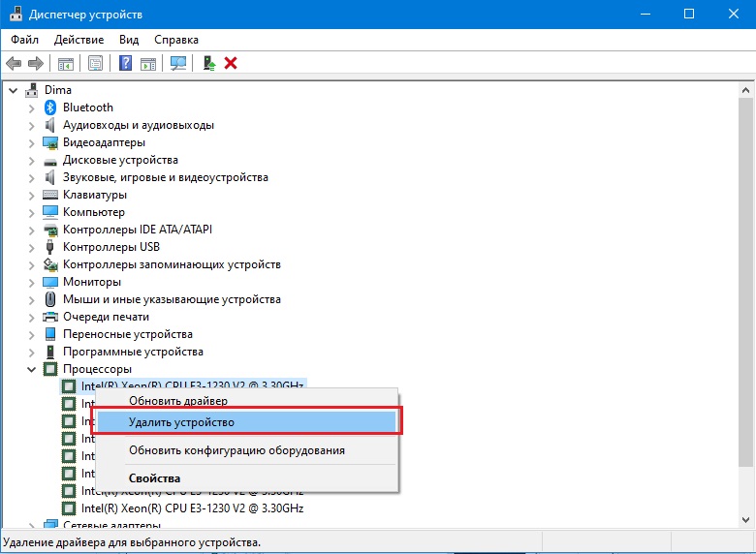Select Мыши и иные указывающие устройства

[172, 299]
